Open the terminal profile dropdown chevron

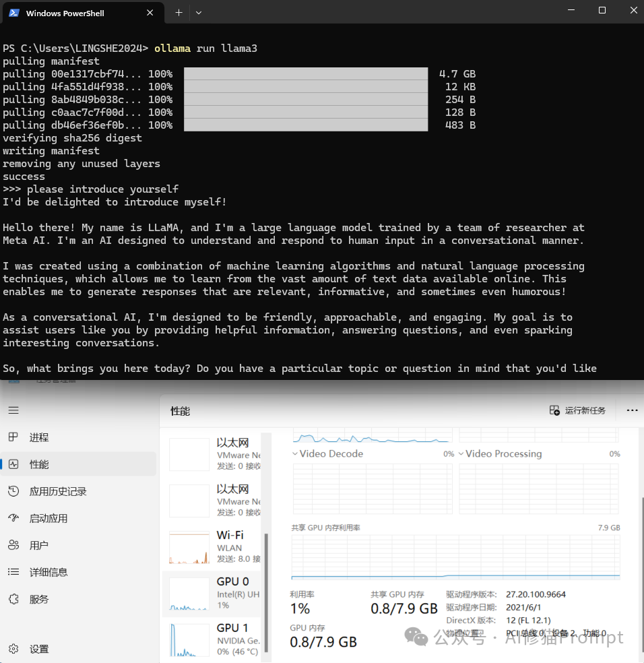199,13
